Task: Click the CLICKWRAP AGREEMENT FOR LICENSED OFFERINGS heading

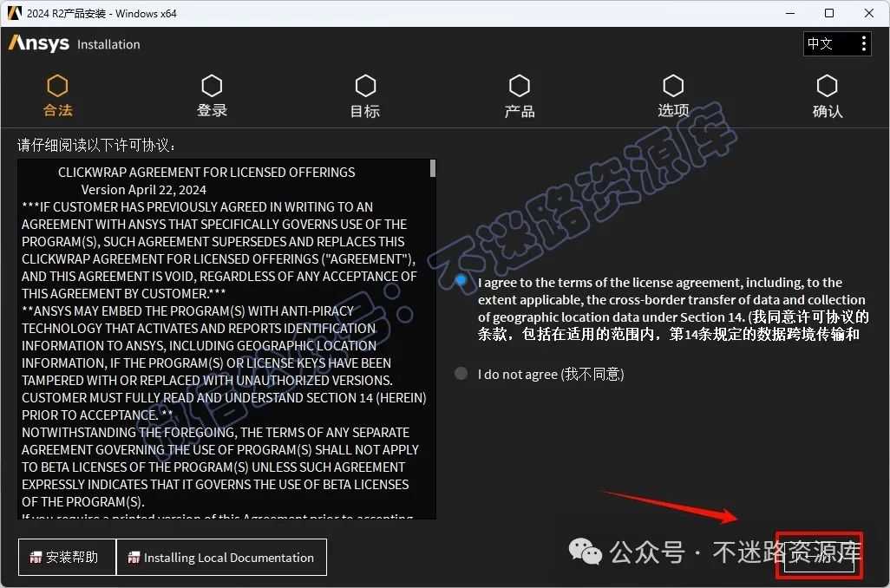Action: [x=206, y=172]
